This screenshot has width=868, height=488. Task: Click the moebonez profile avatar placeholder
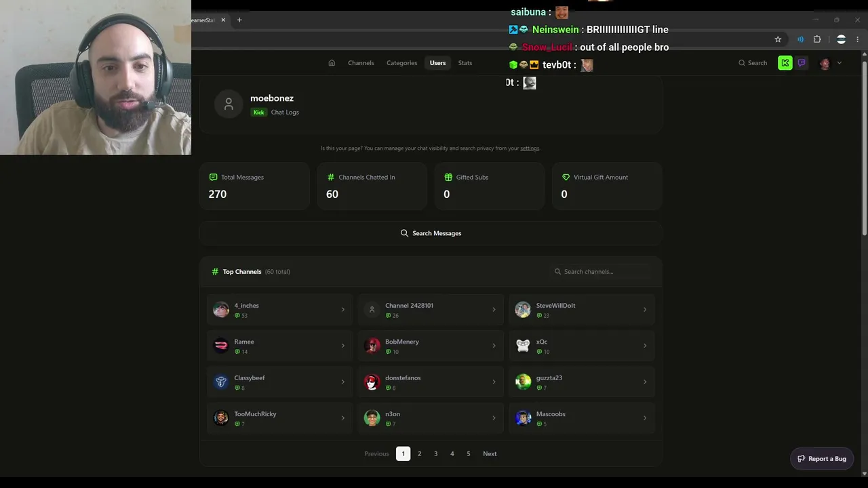point(229,104)
